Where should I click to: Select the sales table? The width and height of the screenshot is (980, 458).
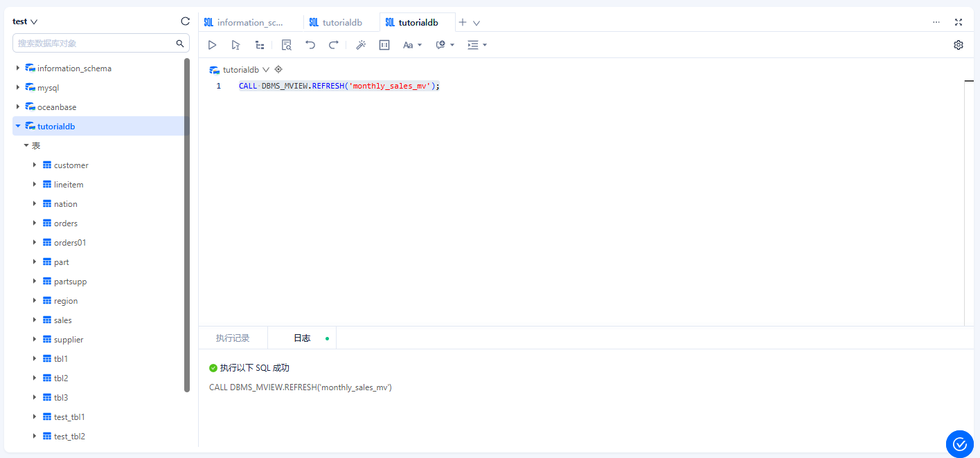click(63, 320)
